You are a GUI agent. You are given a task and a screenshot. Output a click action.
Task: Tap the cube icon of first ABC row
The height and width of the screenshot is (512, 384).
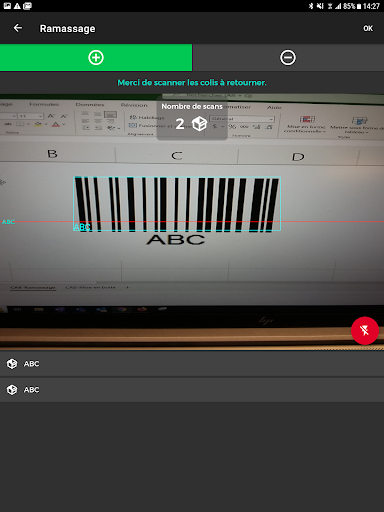tap(12, 364)
